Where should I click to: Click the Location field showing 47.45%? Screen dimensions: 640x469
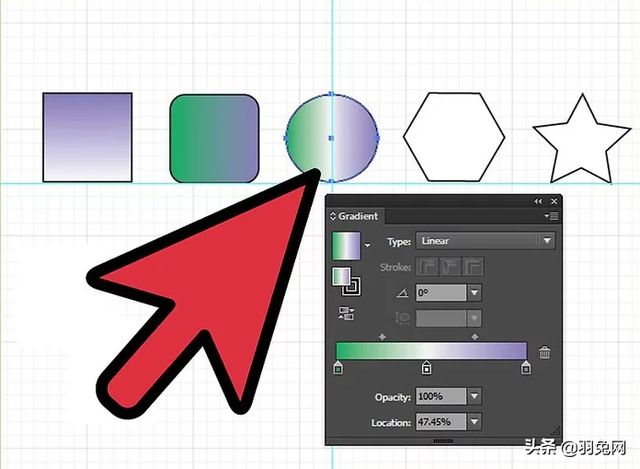(x=441, y=422)
